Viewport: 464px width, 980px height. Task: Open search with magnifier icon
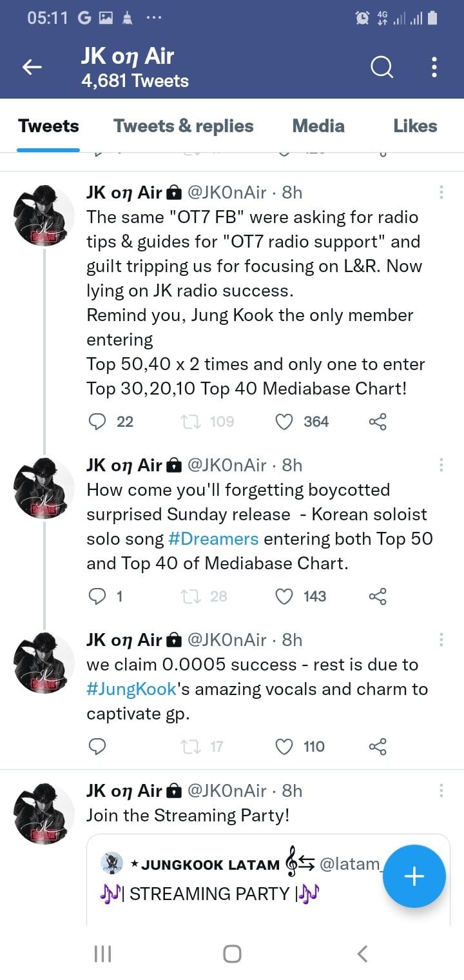pyautogui.click(x=382, y=67)
